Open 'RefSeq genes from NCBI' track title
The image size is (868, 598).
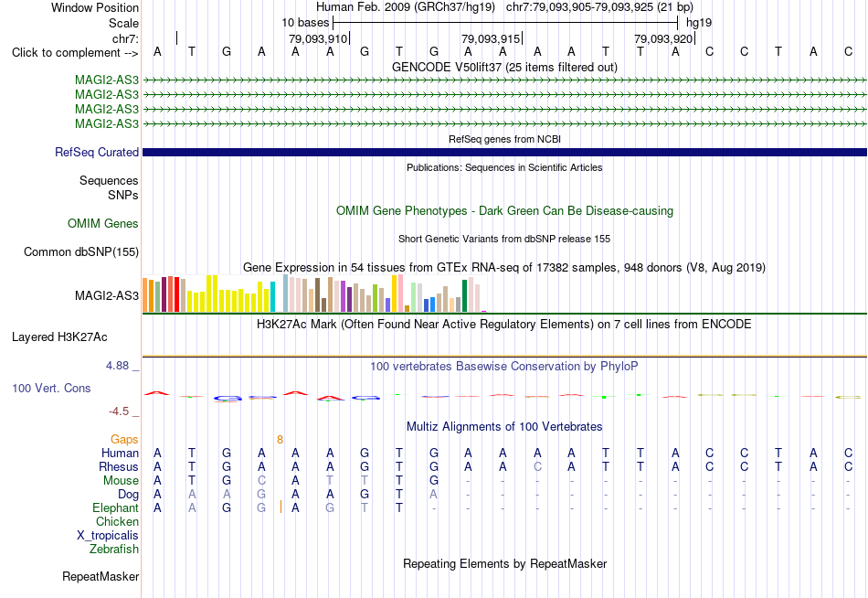point(504,139)
